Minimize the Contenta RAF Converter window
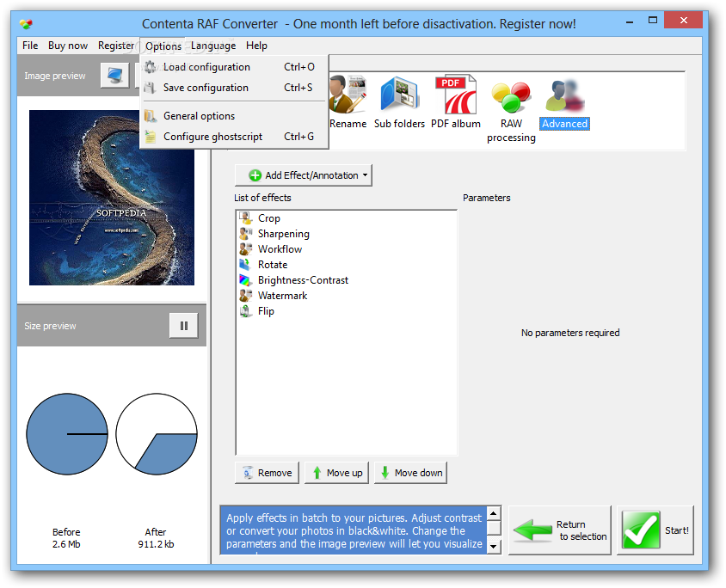The width and height of the screenshot is (726, 588). tap(630, 21)
